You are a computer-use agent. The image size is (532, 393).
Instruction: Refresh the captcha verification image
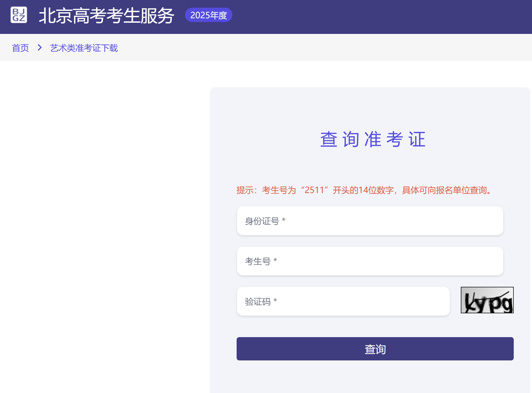click(x=487, y=300)
